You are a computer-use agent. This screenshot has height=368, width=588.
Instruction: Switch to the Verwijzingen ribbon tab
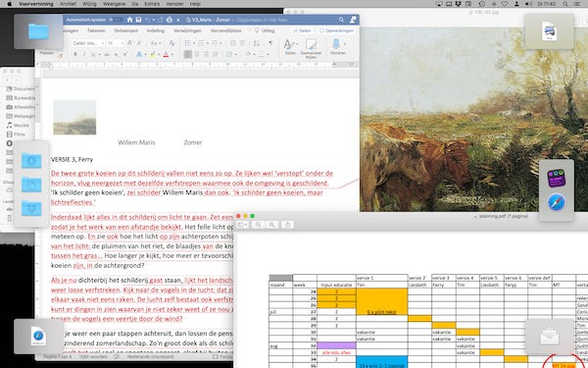pyautogui.click(x=187, y=30)
